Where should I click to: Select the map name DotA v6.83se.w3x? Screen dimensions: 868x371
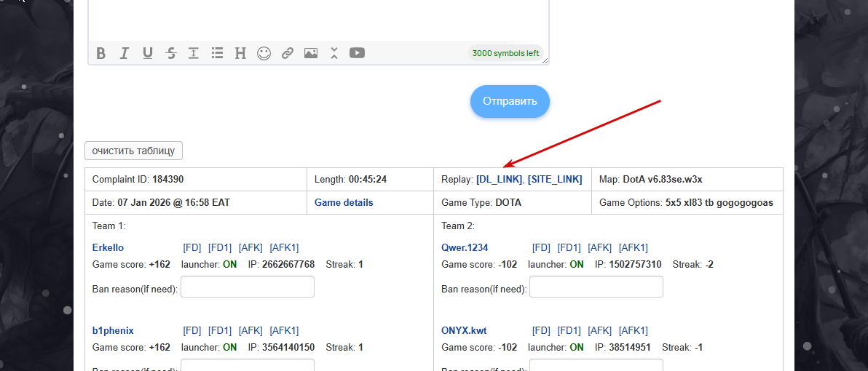click(x=663, y=179)
